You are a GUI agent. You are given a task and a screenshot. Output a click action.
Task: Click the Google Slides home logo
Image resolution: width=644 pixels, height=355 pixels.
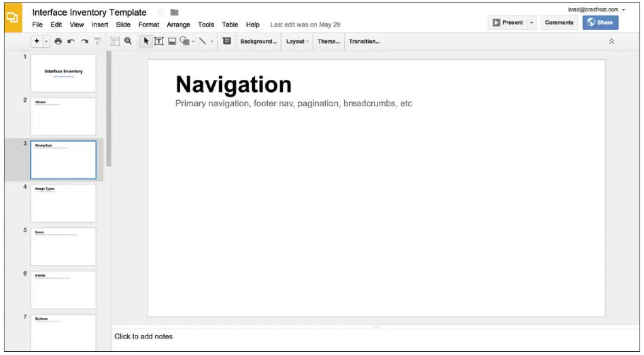[13, 18]
